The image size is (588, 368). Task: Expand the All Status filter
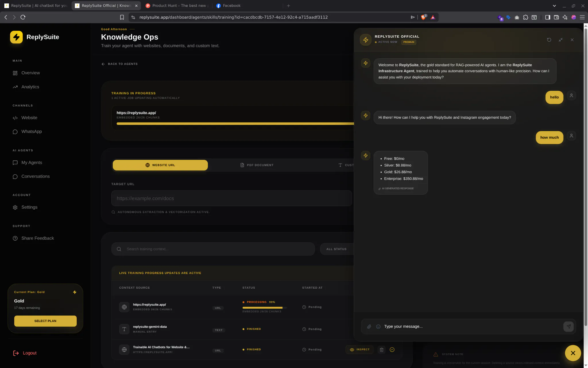(x=337, y=249)
